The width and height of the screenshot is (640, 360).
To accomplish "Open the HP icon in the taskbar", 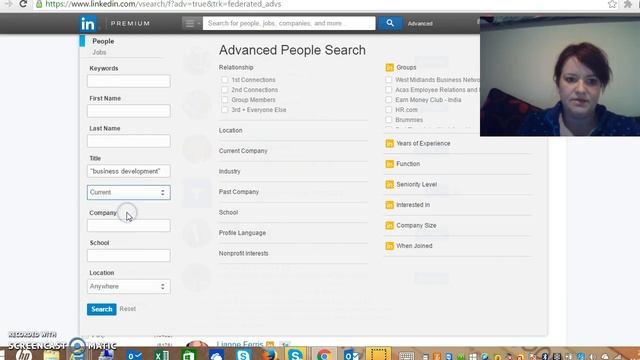I will click(x=24, y=354).
